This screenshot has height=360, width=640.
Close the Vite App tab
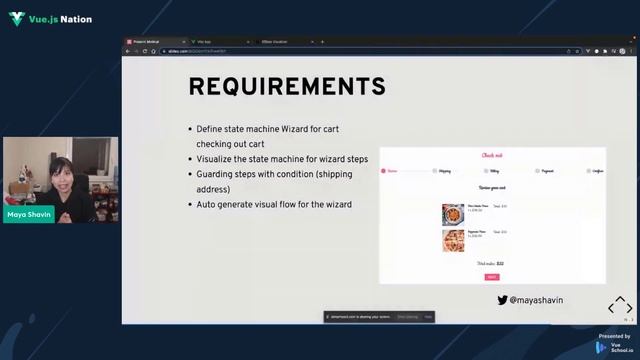248,42
